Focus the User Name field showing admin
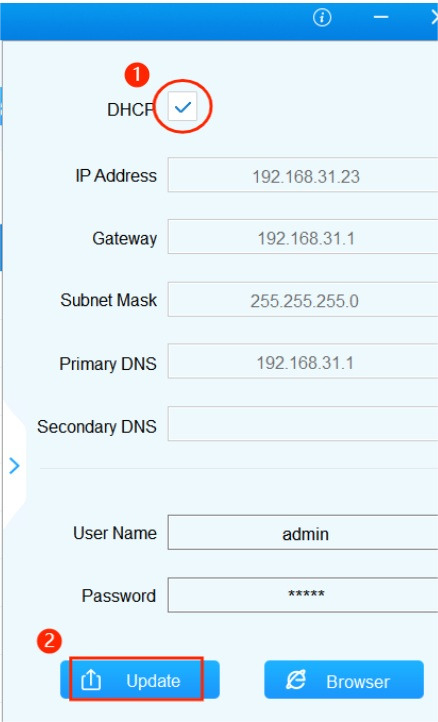Screen dimensions: 438x722 (303, 533)
